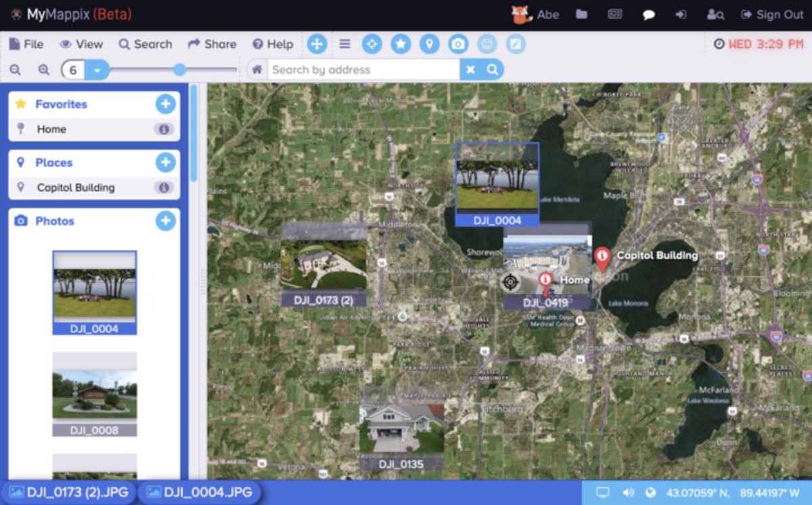Click the star favorites toolbar icon
Screen dimensions: 812x505
pos(401,44)
